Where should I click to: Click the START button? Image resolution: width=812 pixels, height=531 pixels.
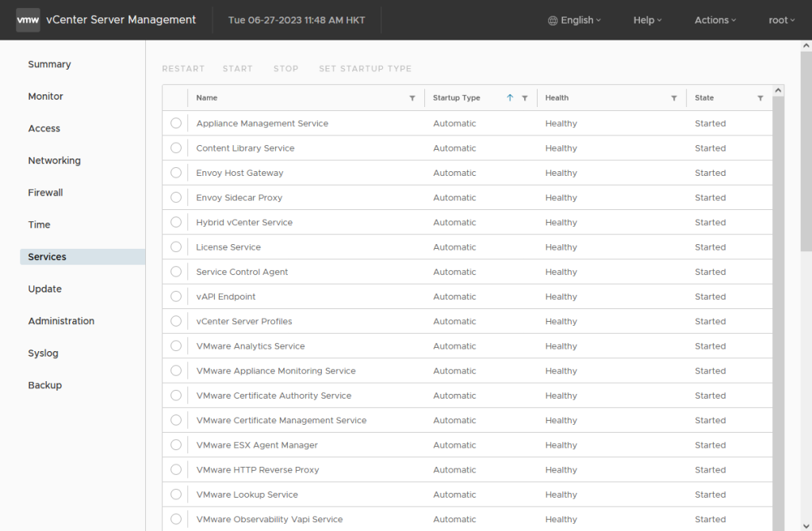[238, 68]
